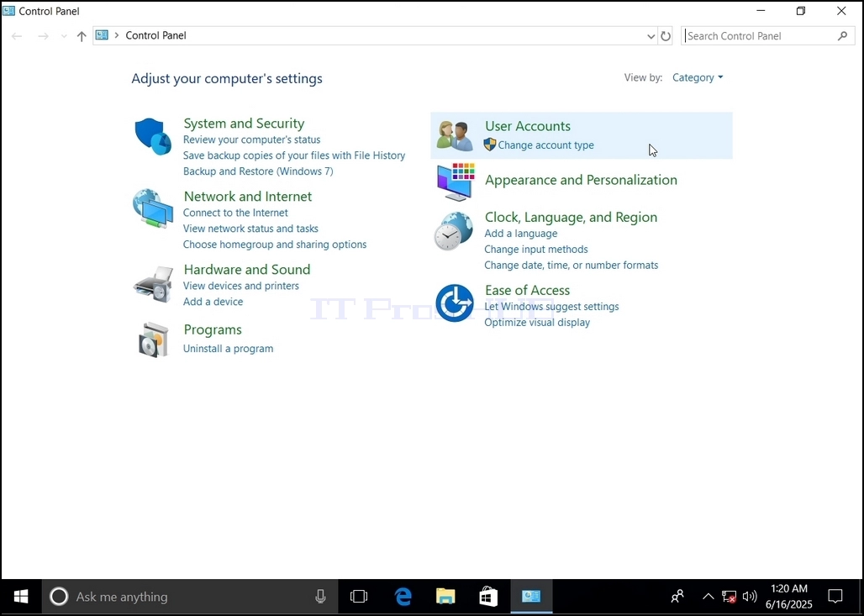Click the Ease of Access heading
The height and width of the screenshot is (616, 864).
[527, 291]
